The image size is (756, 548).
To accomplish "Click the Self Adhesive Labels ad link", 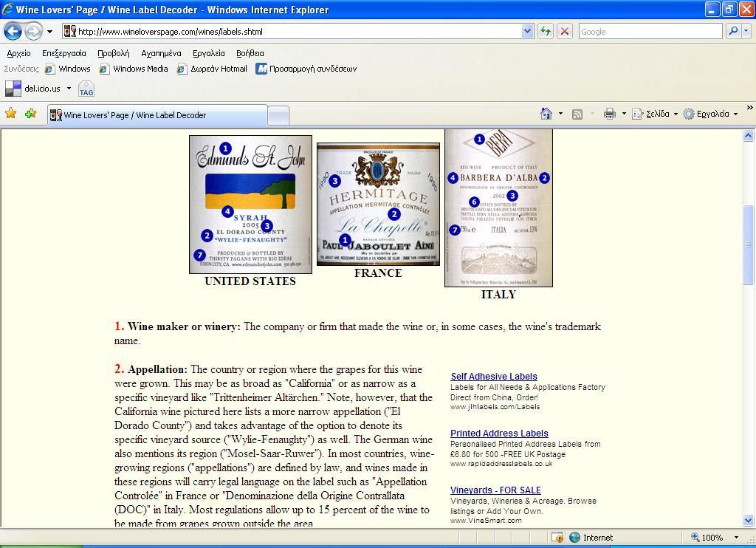I will tap(494, 376).
